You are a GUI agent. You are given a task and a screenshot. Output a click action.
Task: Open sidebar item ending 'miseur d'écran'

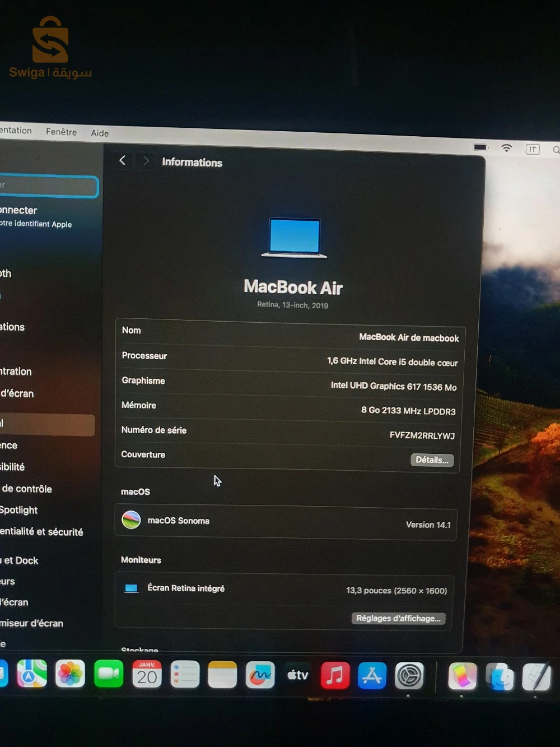31,623
